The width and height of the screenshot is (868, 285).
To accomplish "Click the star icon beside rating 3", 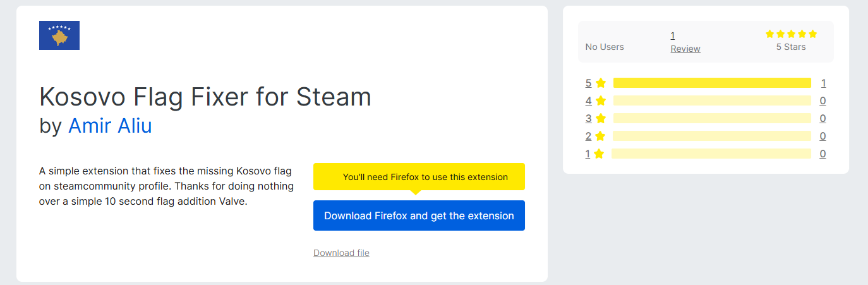I will click(x=601, y=118).
